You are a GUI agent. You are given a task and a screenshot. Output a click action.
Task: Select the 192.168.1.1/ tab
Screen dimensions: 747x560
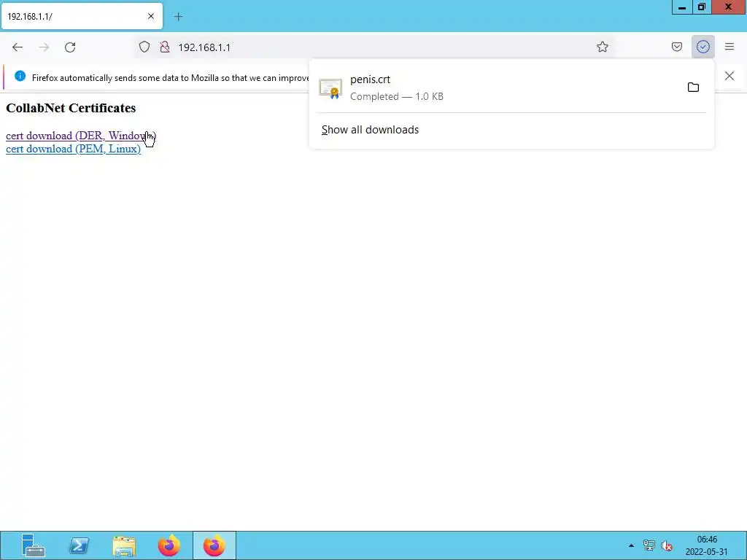coord(82,16)
